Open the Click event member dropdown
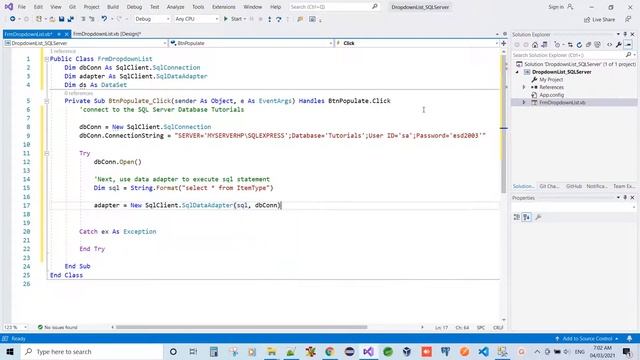This screenshot has height=360, width=640. click(x=417, y=43)
